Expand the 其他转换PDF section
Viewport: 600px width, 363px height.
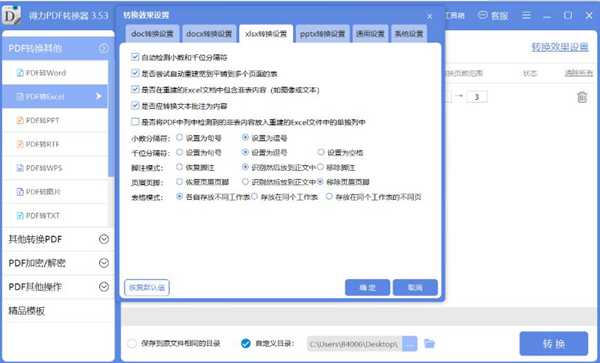click(104, 239)
